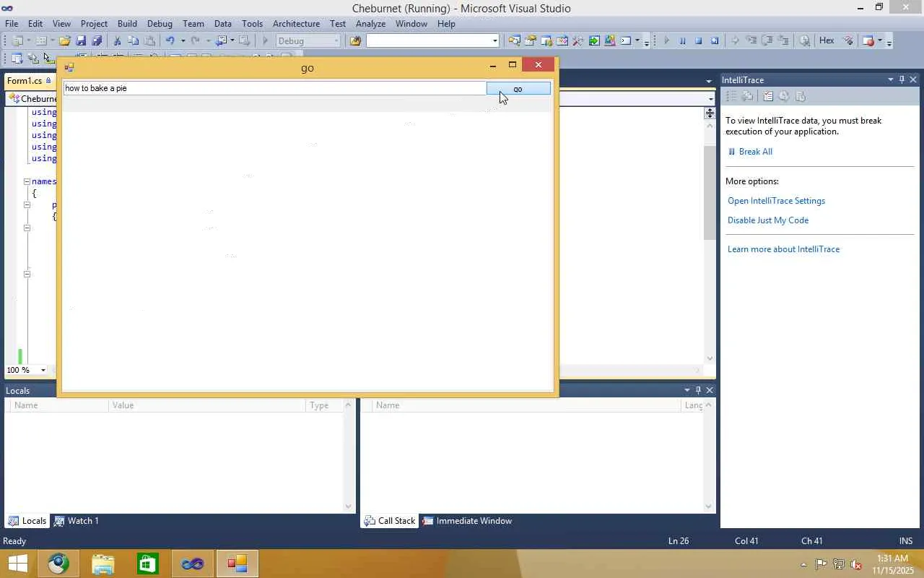Click the Add New Item toolbar icon
Viewport: 924px width, 578px height.
click(41, 41)
